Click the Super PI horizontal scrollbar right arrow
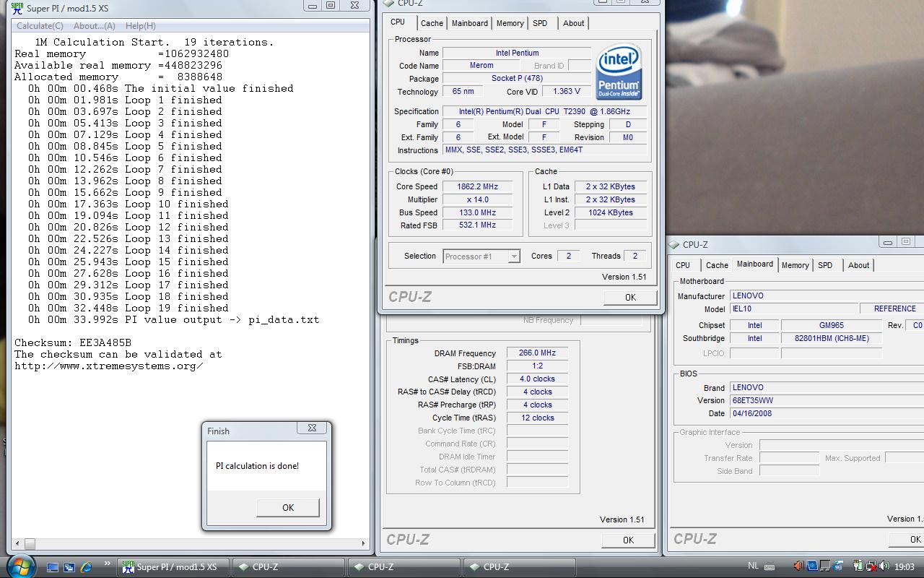 [x=363, y=543]
